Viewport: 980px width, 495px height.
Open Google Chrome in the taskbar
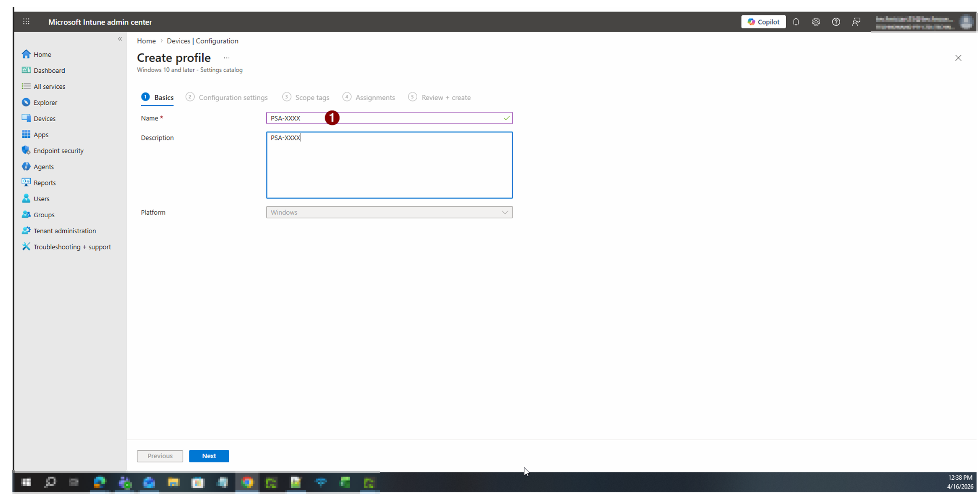point(247,483)
